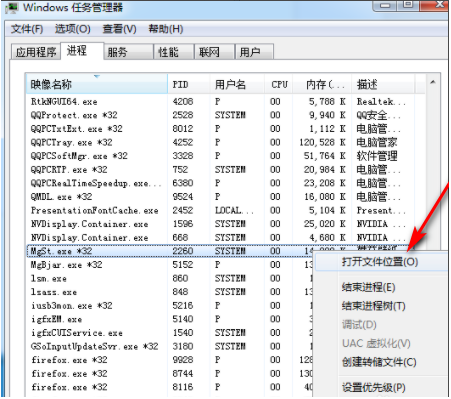Select the lsm.exe process
The image size is (451, 399).
coord(170,279)
